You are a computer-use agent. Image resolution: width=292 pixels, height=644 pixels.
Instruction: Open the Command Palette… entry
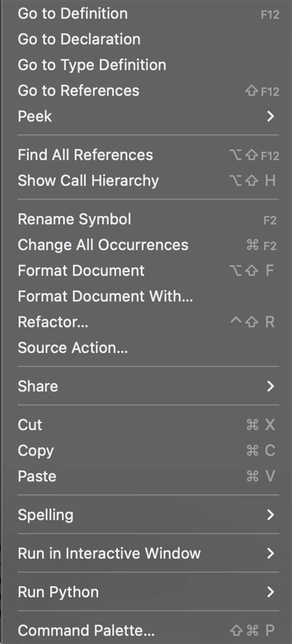[x=148, y=630]
